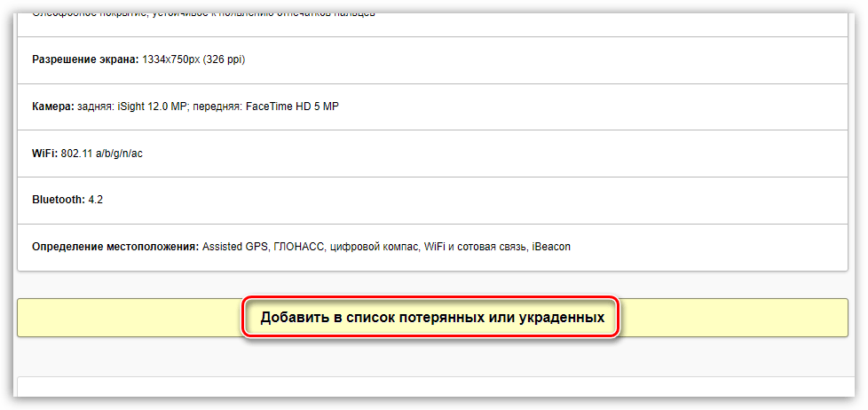Select the 'WiFi: 802.11 a/b/g/n/ac' row
The width and height of the screenshot is (868, 410).
click(432, 154)
